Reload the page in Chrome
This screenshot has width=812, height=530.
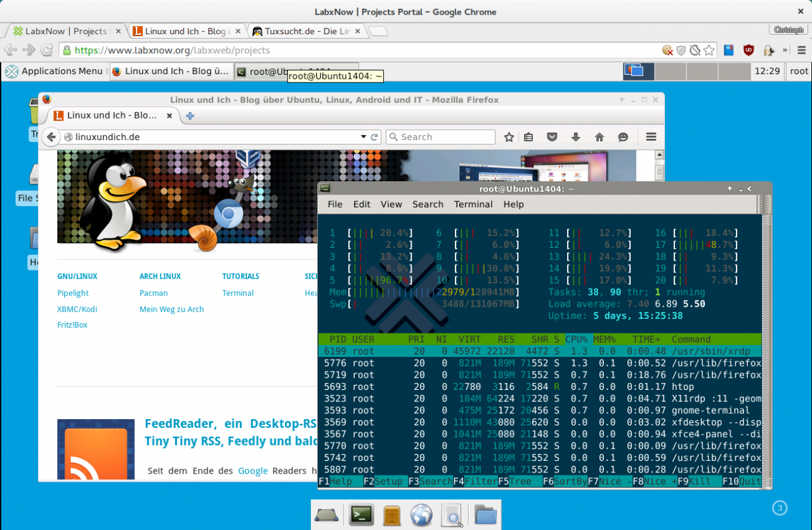[x=46, y=50]
